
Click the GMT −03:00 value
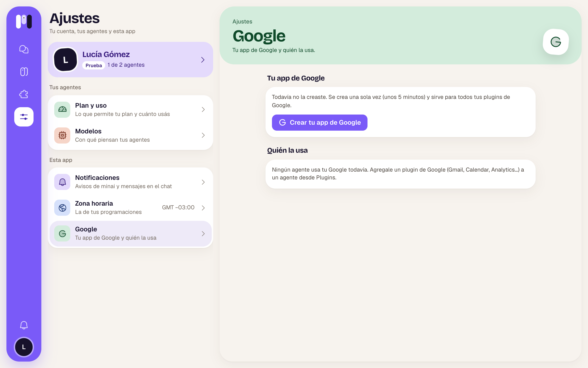point(178,207)
